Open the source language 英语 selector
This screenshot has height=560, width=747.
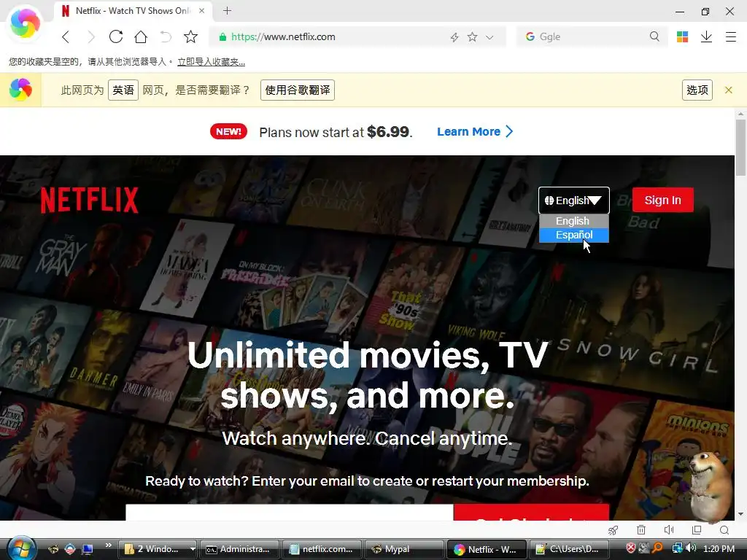tap(123, 90)
